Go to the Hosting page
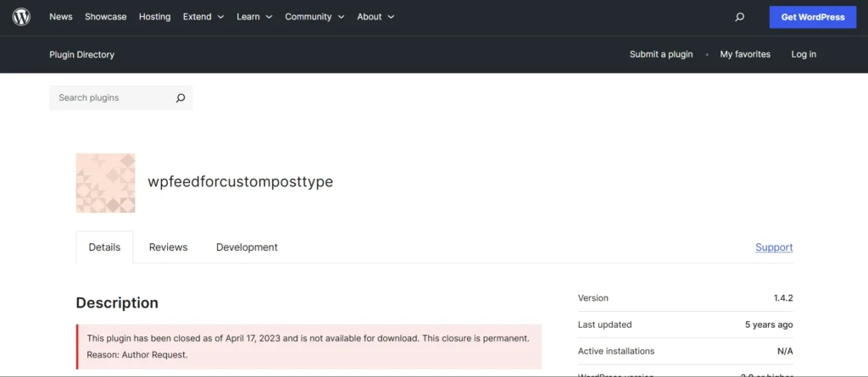 tap(154, 17)
